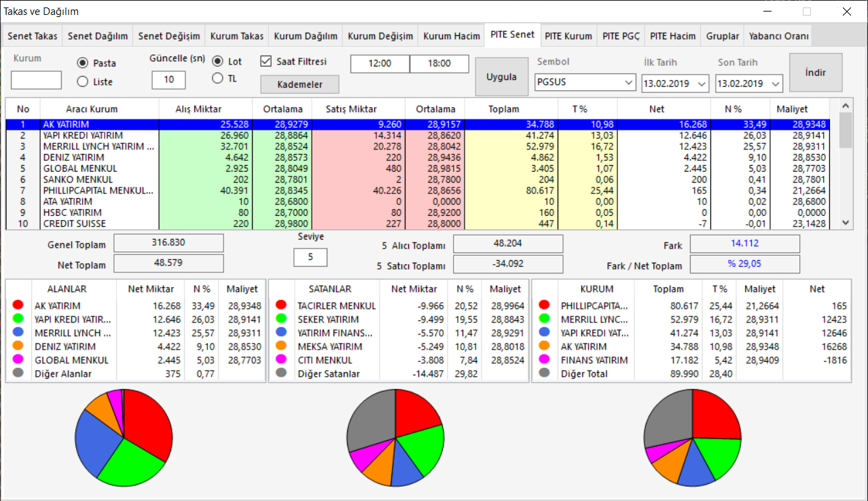Click the Kademeler button
Screen dimensions: 868x501
[x=300, y=84]
